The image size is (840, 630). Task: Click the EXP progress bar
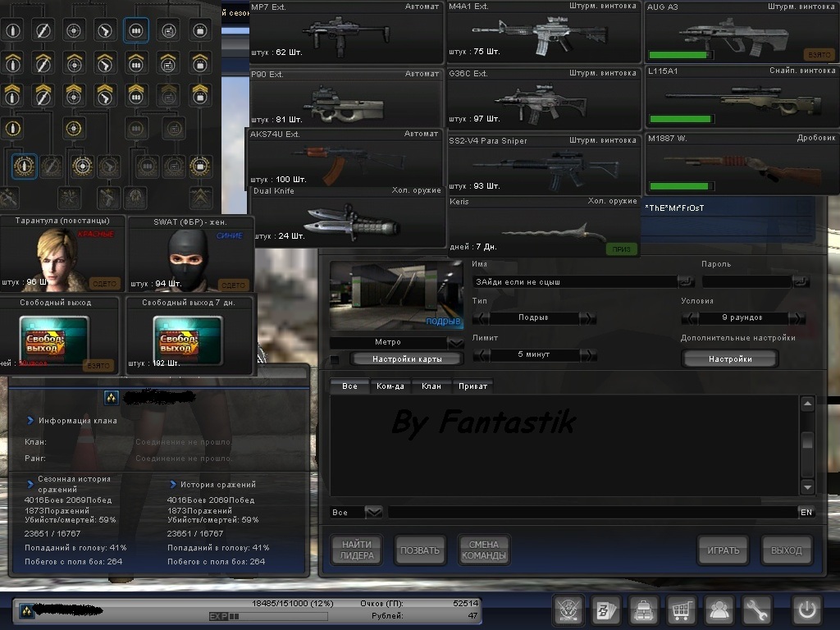[268, 617]
